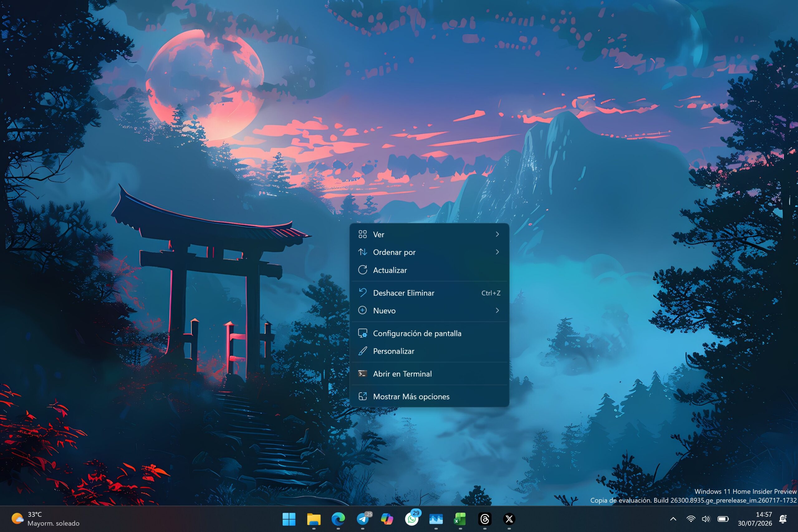798x532 pixels.
Task: Open the Windows Start menu
Action: point(289,519)
